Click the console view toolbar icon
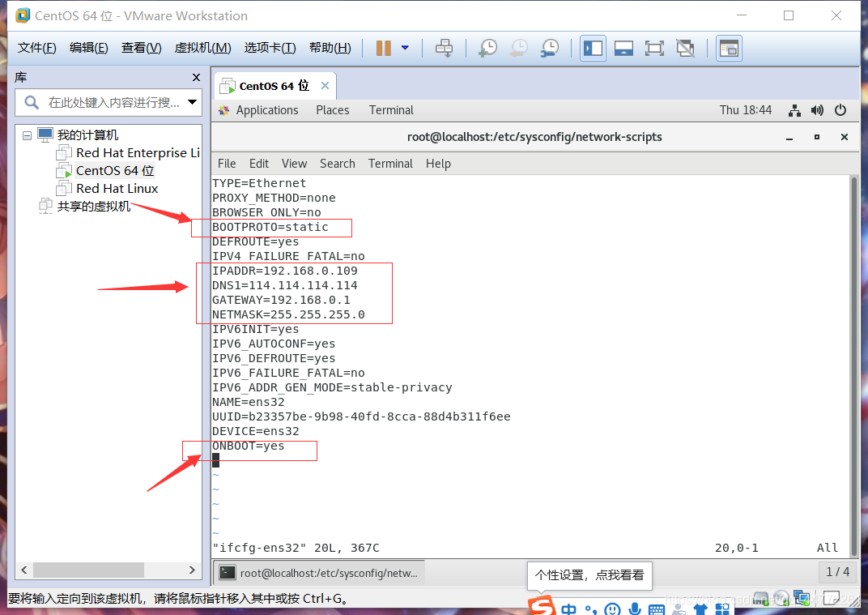 pos(729,48)
